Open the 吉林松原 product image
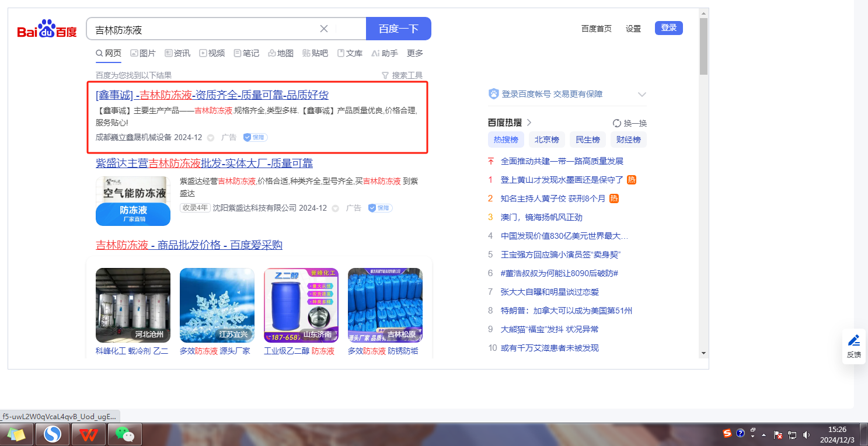 (385, 305)
